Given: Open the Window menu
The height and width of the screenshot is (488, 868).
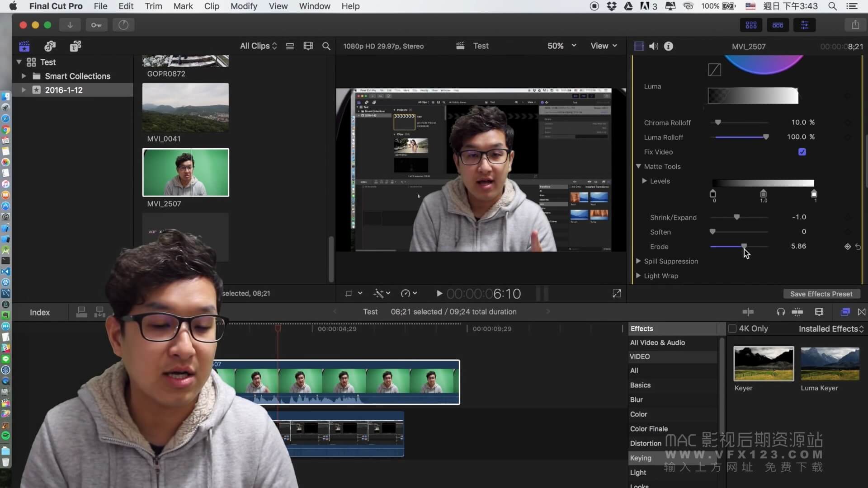Looking at the screenshot, I should tap(315, 6).
